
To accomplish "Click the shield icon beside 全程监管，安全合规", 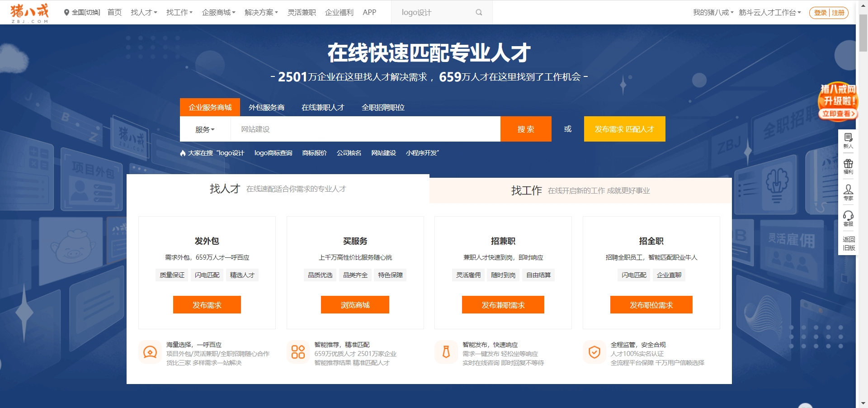I will point(594,352).
